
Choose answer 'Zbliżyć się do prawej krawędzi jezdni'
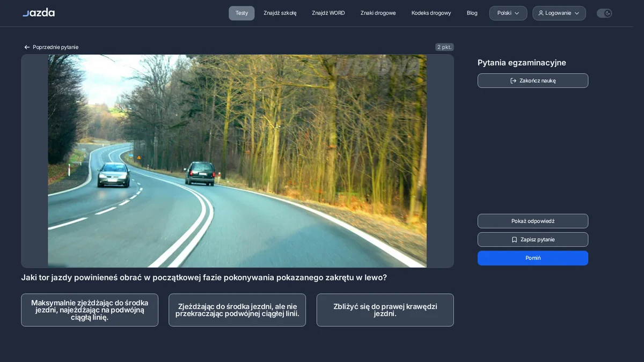(385, 310)
